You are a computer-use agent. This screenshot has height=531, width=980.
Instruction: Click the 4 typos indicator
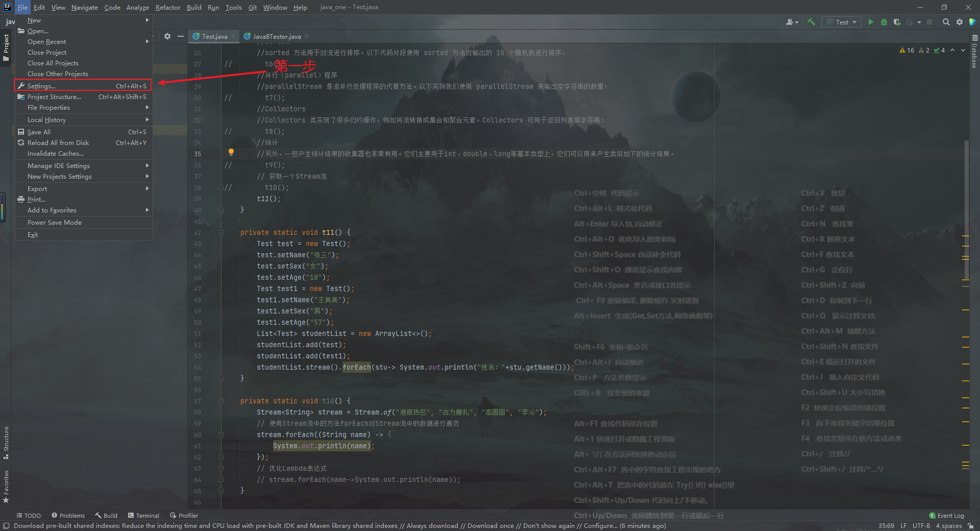tap(939, 51)
